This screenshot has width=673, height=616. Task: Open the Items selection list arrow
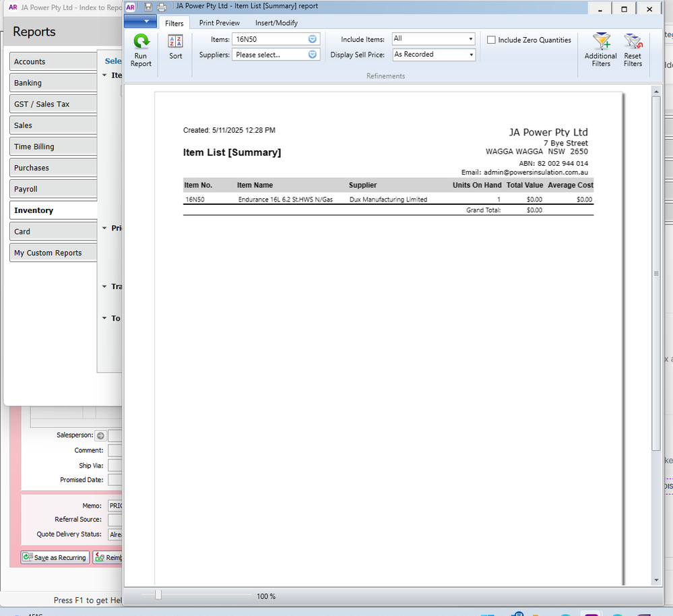pyautogui.click(x=312, y=39)
